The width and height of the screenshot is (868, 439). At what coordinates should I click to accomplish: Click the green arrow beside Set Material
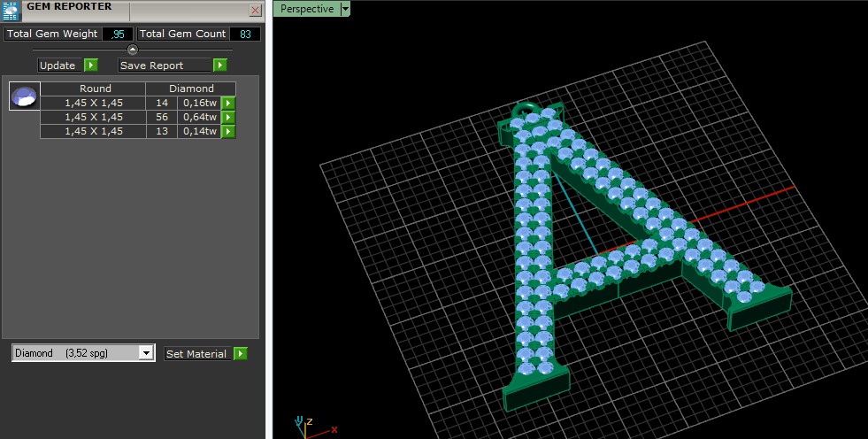coord(241,354)
